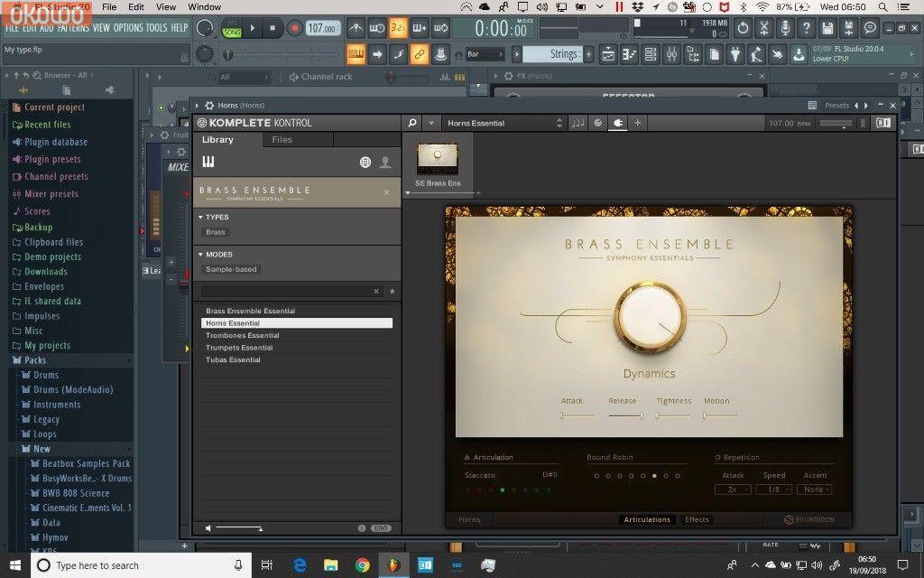Select the globe factory content icon
The image size is (924, 578).
[x=365, y=163]
